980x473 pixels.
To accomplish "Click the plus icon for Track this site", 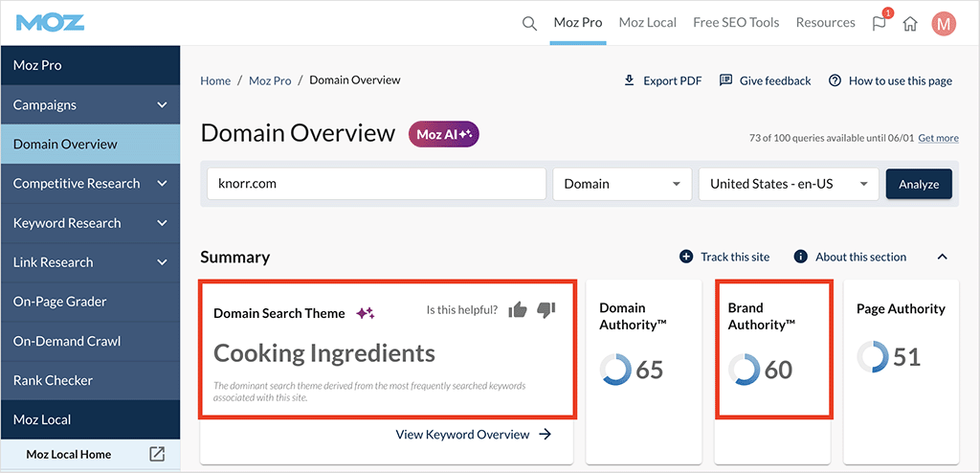I will [686, 257].
